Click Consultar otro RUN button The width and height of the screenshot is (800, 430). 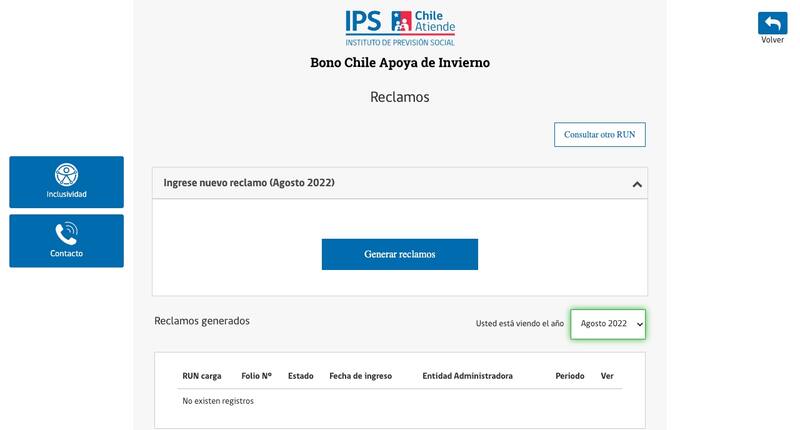pyautogui.click(x=599, y=134)
